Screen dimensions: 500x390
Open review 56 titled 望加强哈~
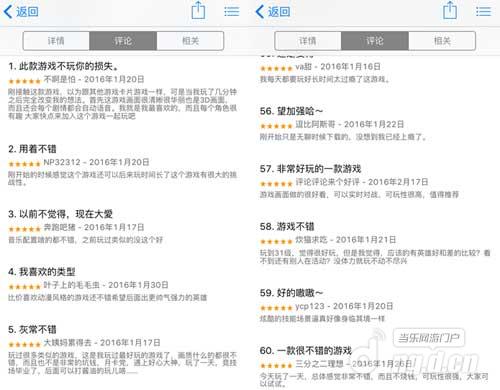[291, 111]
